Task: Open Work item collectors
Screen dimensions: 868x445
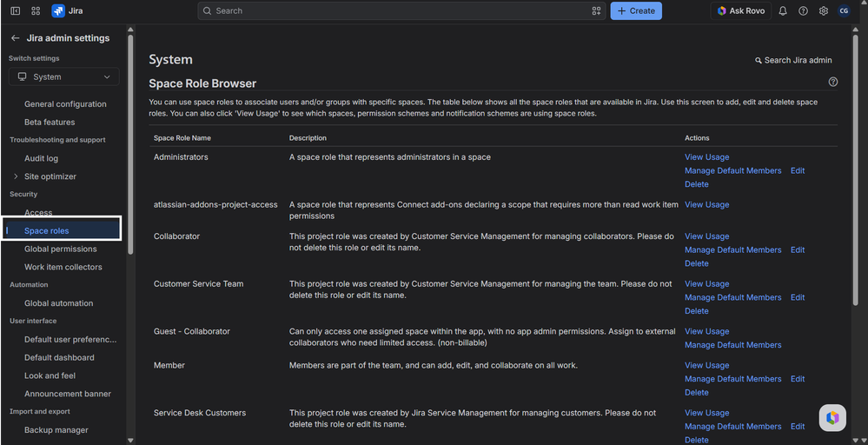Action: 63,267
